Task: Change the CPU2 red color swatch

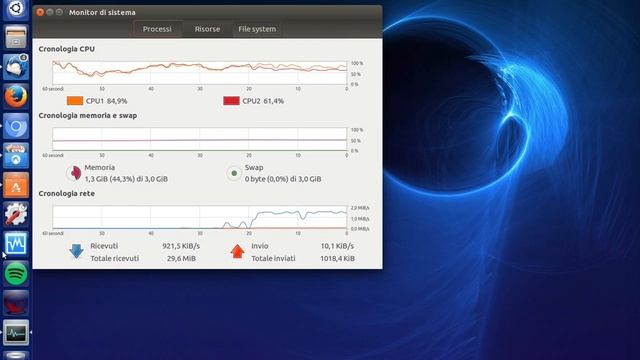Action: tap(231, 101)
